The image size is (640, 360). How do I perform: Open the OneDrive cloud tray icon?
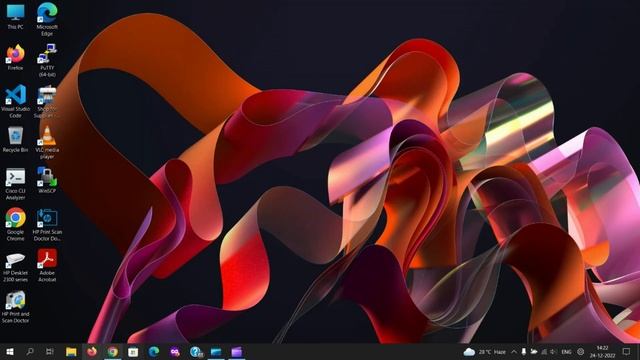tap(533, 351)
